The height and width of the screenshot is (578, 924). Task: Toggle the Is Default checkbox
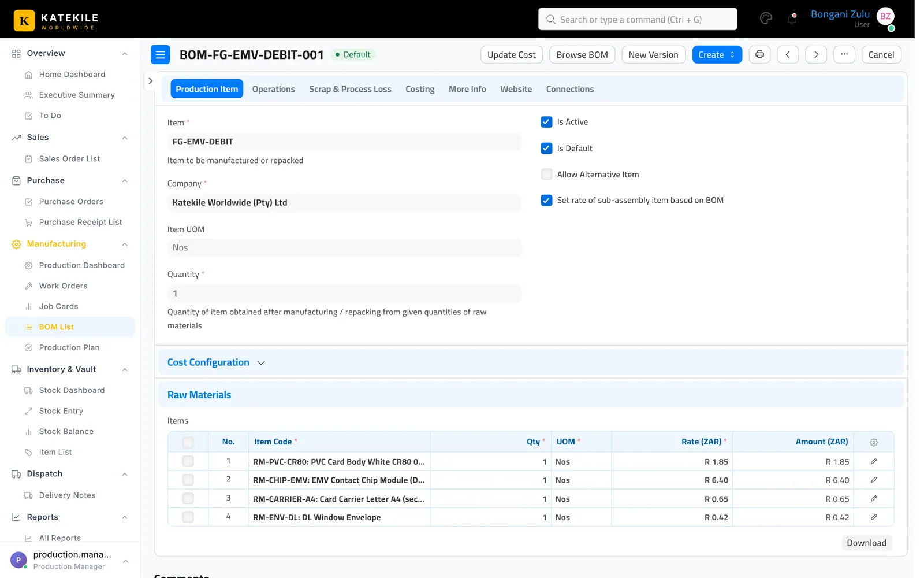(546, 149)
